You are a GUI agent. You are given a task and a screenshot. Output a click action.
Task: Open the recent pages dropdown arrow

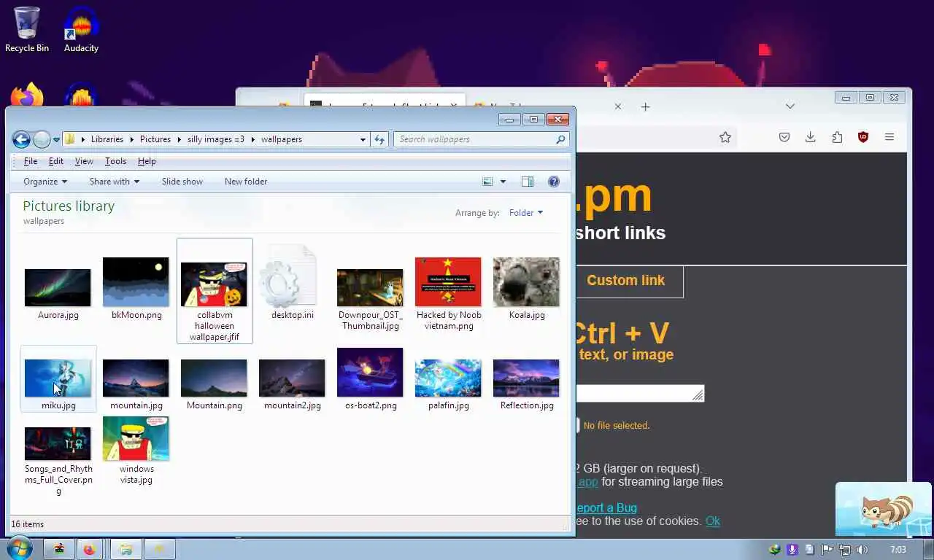coord(56,139)
